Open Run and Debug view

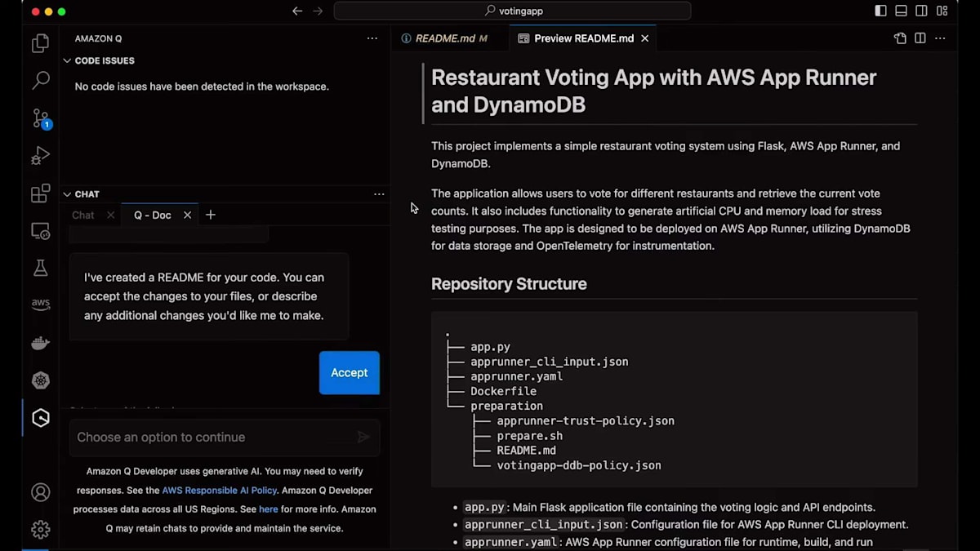(x=40, y=155)
